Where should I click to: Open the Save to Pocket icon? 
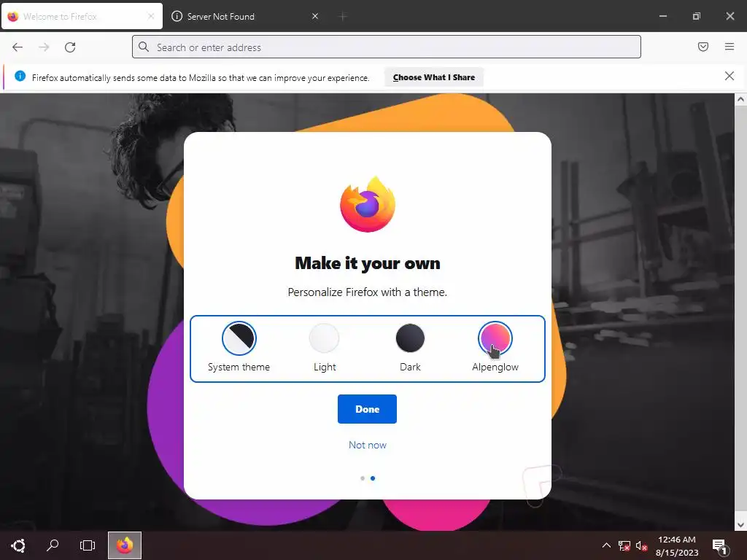[703, 47]
